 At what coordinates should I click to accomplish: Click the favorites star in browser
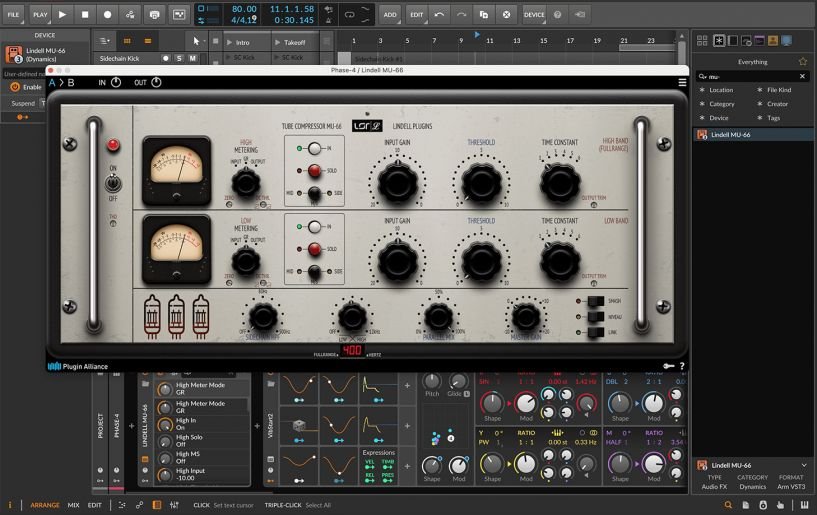802,61
